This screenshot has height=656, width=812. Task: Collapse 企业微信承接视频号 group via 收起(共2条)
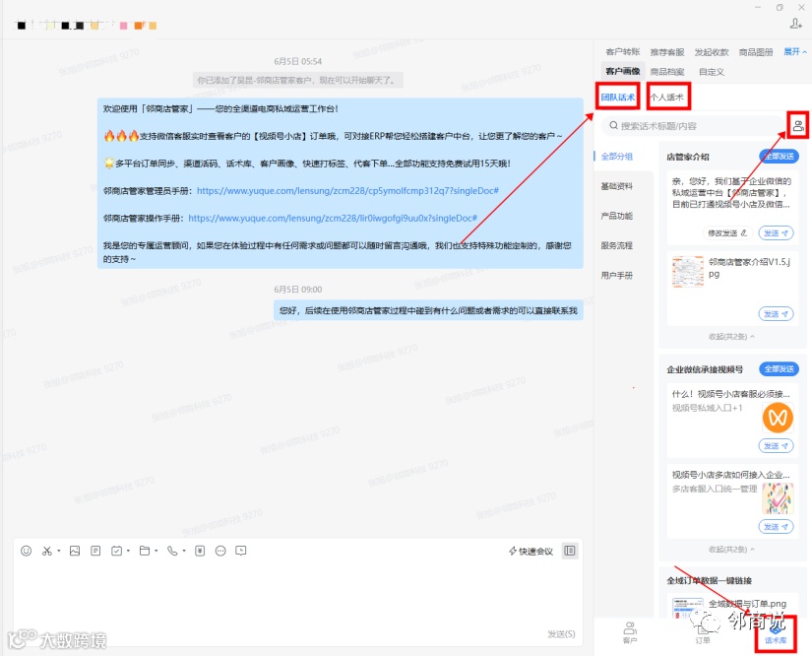coord(731,550)
